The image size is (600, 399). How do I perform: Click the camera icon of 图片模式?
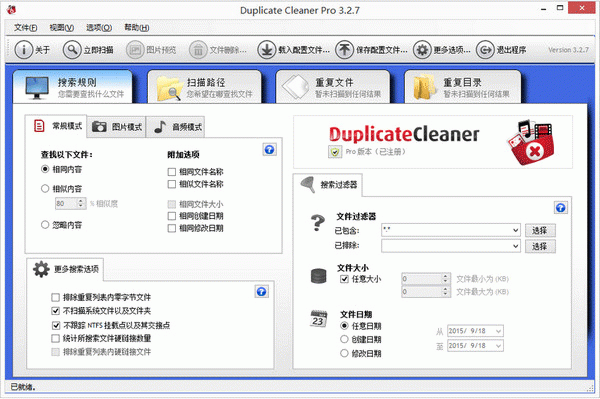click(x=99, y=127)
